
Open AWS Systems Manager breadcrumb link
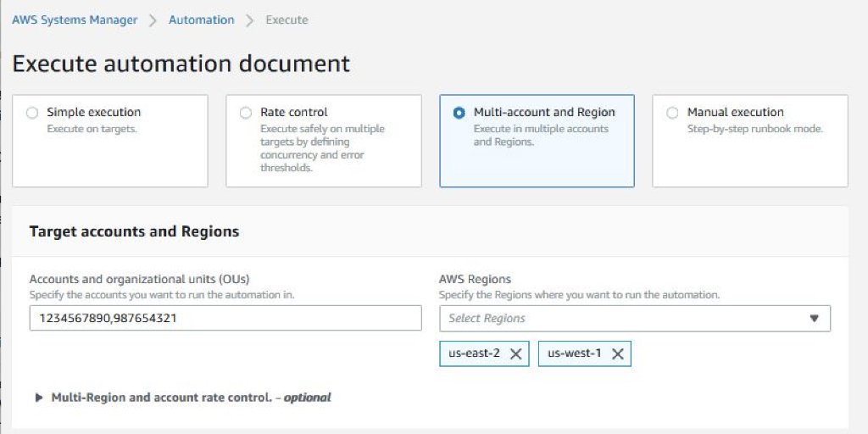(75, 20)
